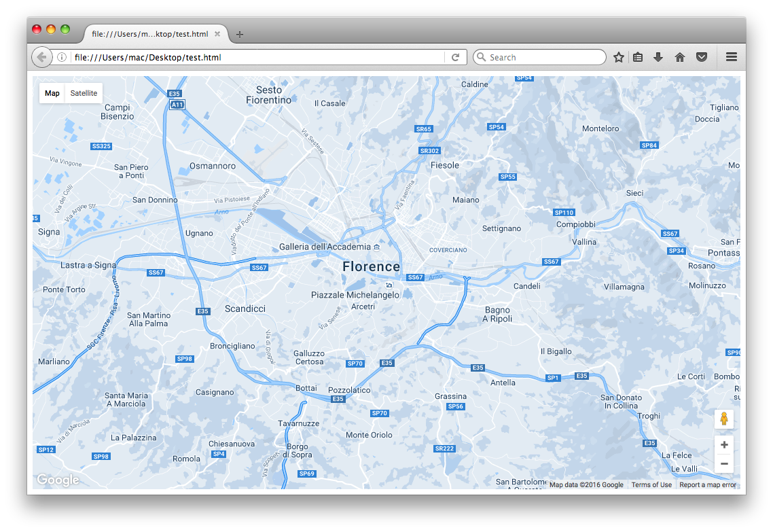
Task: Click the Grassina label
Action: tap(450, 396)
